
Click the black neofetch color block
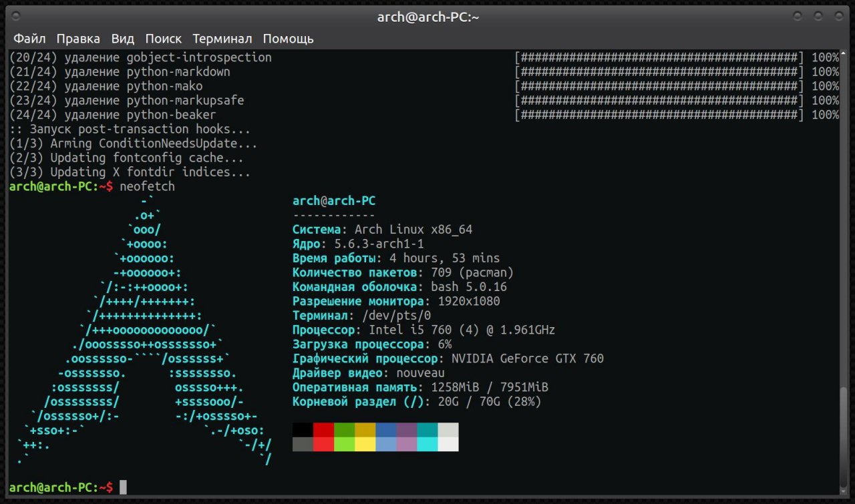click(x=303, y=430)
